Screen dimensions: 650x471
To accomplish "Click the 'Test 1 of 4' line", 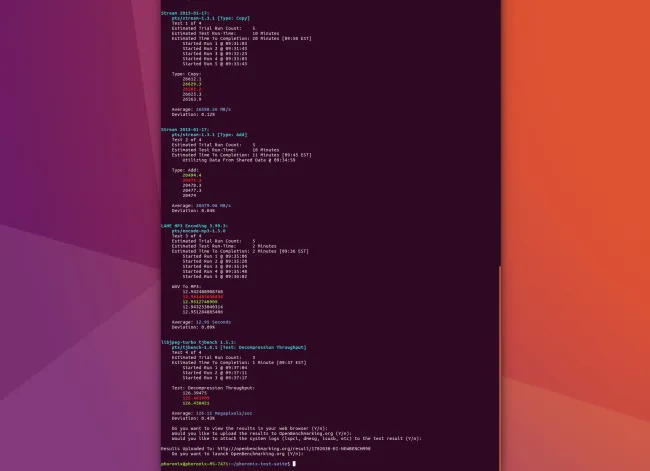I will 187,23.
